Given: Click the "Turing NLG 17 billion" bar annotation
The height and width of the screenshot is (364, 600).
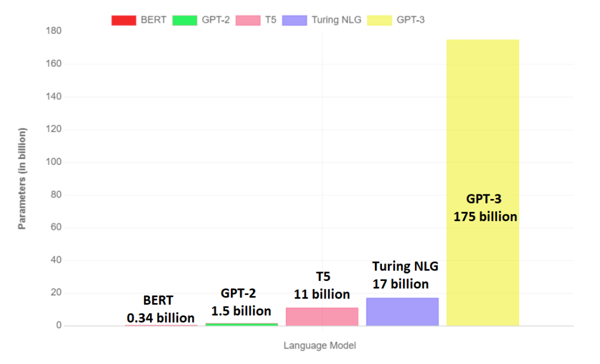Looking at the screenshot, I should 405,275.
